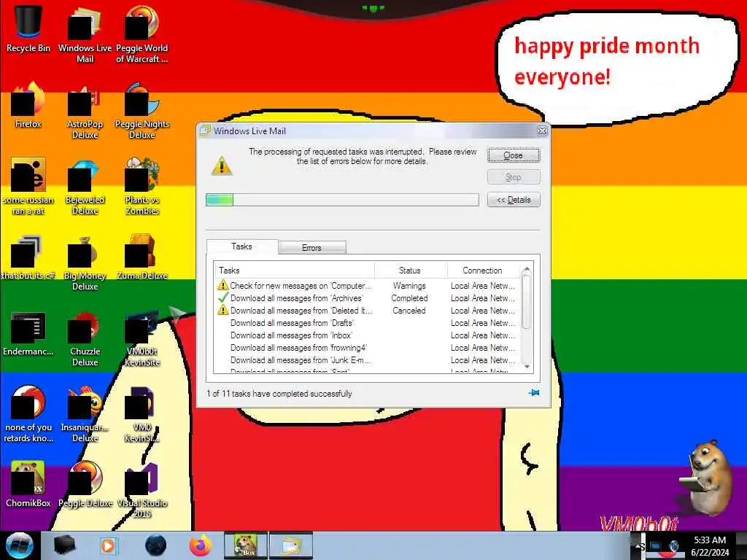This screenshot has width=747, height=560.
Task: Click the sync progress bar
Action: [x=342, y=200]
